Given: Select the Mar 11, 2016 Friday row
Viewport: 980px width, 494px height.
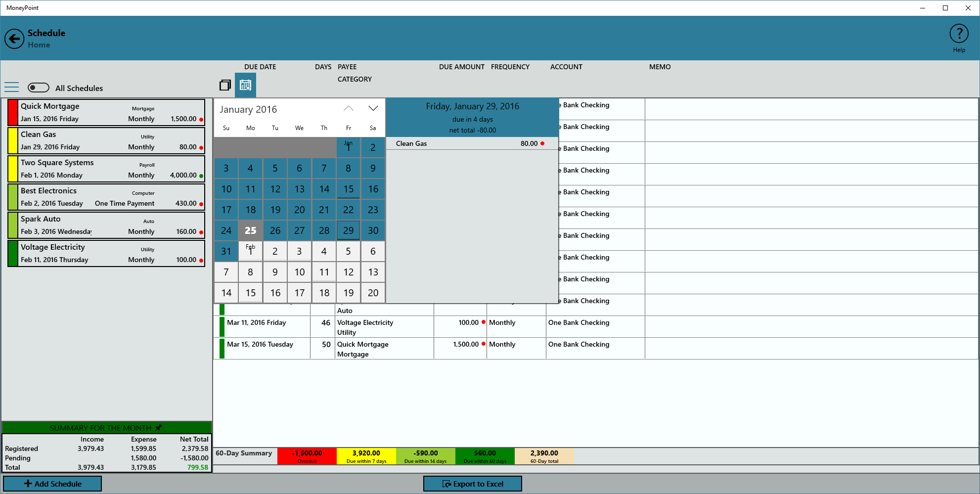Looking at the screenshot, I should pos(596,327).
